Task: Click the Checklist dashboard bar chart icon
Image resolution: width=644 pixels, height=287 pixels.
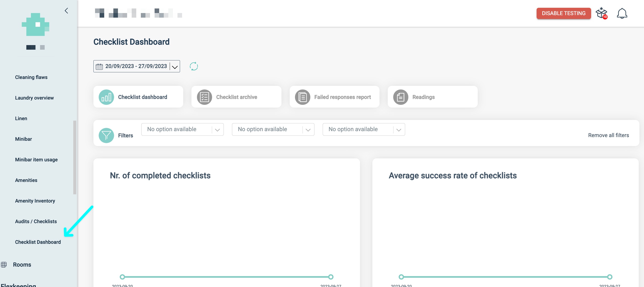Action: coord(106,97)
